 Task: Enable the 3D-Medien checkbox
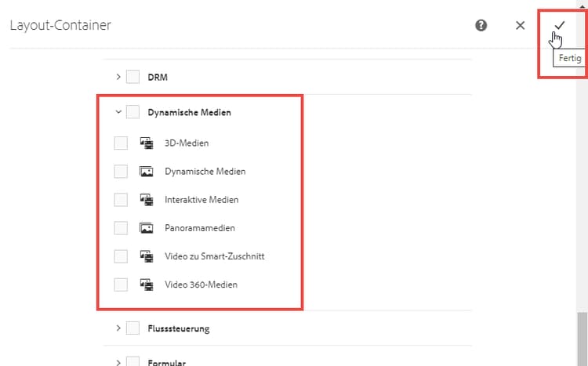(121, 143)
